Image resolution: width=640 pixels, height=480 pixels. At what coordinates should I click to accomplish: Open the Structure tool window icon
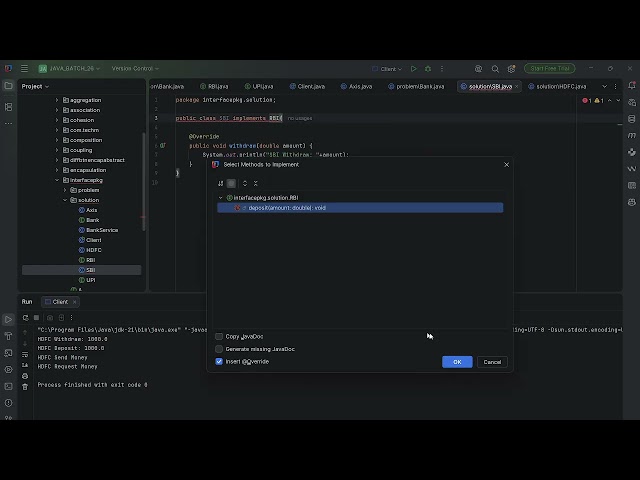[8, 107]
